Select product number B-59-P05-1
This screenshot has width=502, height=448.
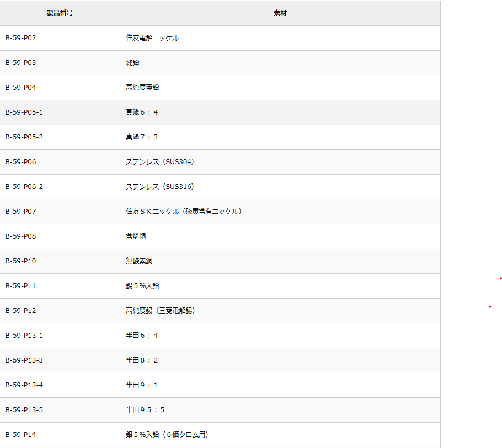(24, 112)
